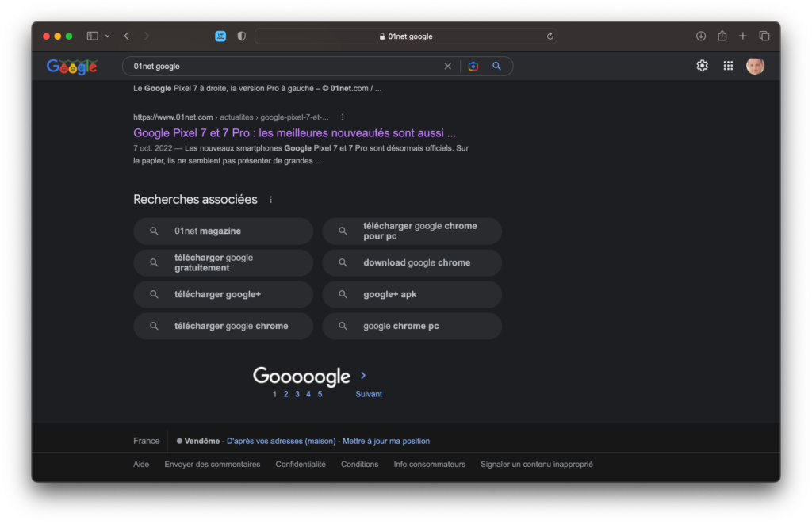Viewport: 812px width, 524px height.
Task: Select google+ apk suggestion
Action: point(412,294)
